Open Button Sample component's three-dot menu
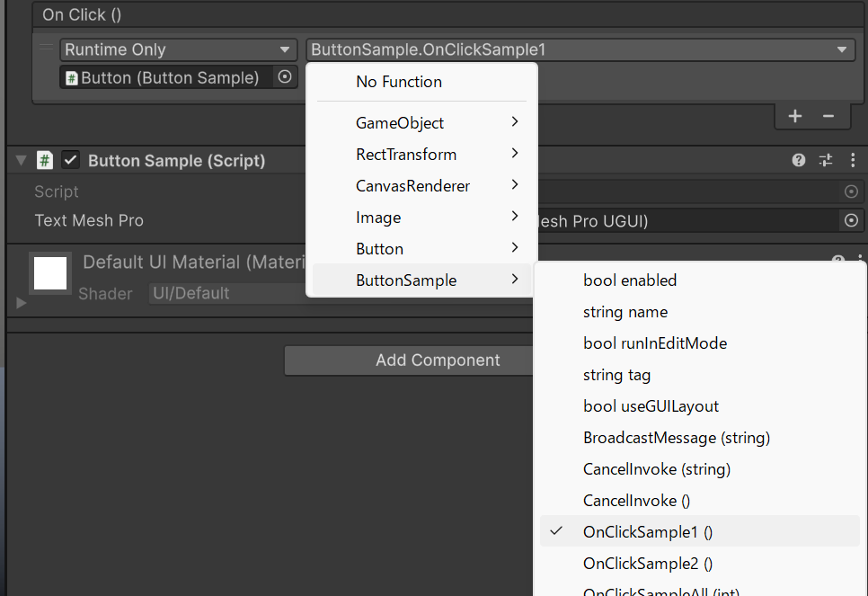This screenshot has height=596, width=868. tap(853, 161)
